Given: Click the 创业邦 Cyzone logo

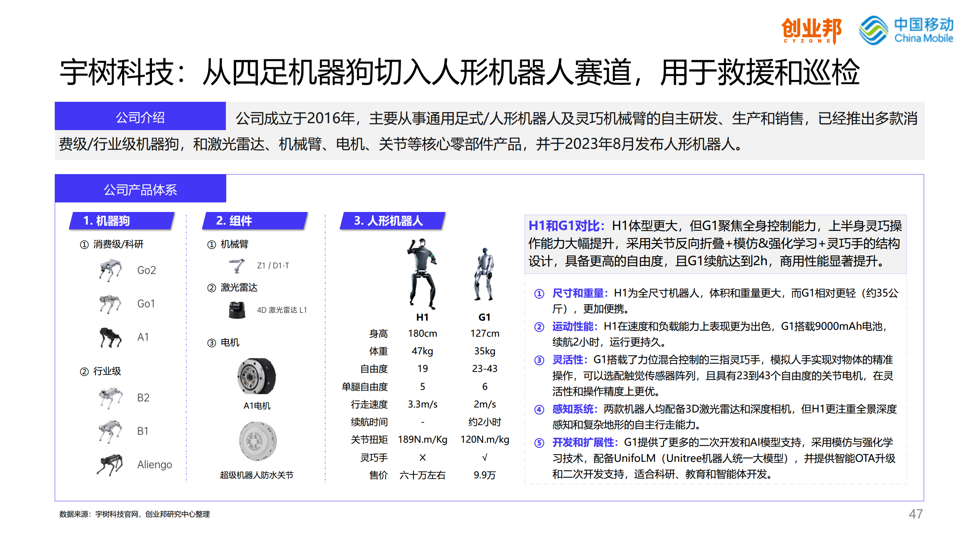Looking at the screenshot, I should (811, 31).
